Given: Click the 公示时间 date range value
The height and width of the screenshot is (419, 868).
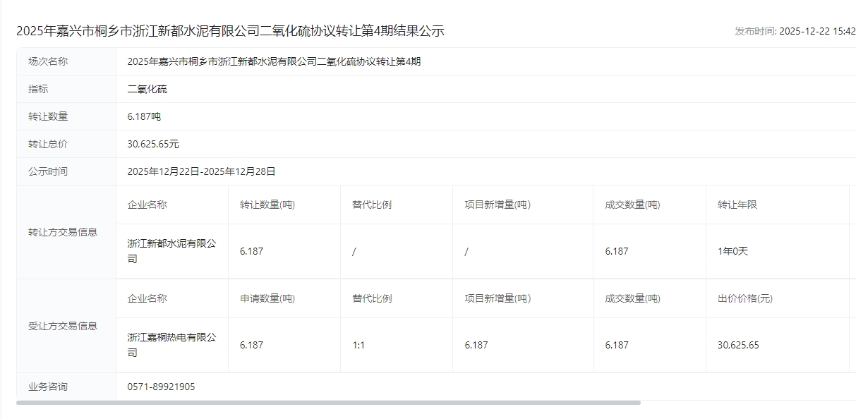Looking at the screenshot, I should coord(201,171).
